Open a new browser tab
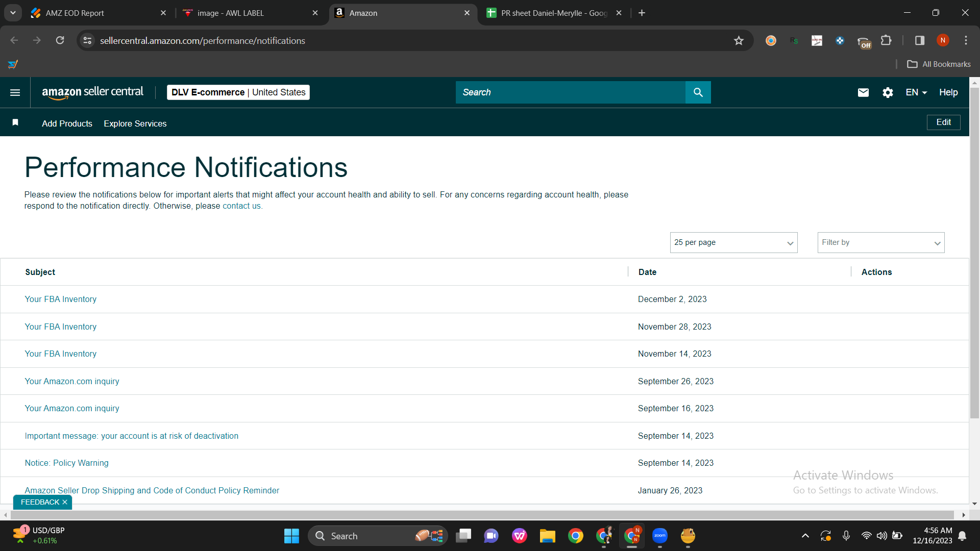Viewport: 980px width, 551px height. pos(642,13)
